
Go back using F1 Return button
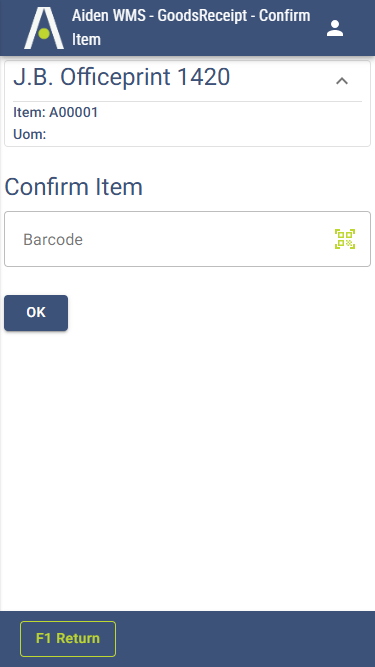pos(68,638)
